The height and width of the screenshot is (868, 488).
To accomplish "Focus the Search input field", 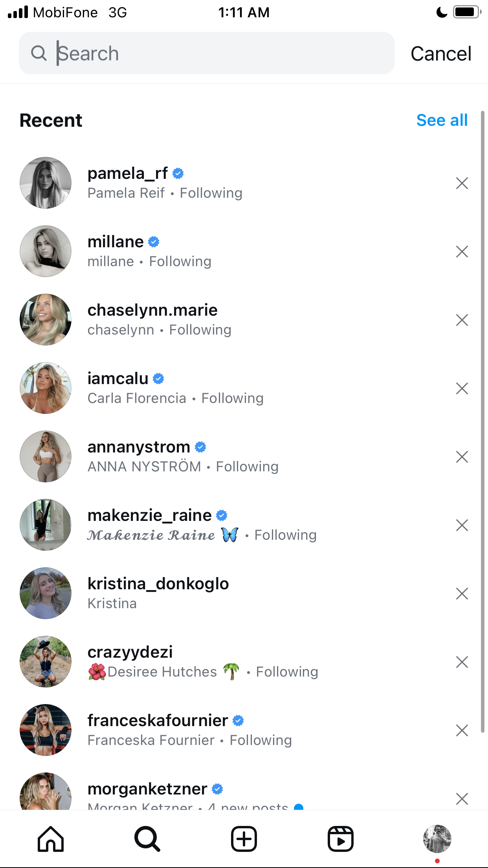I will click(207, 53).
